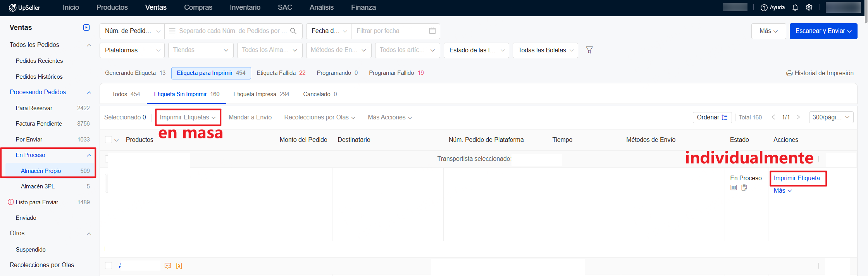Collapse the Otros sidebar section

click(x=89, y=233)
